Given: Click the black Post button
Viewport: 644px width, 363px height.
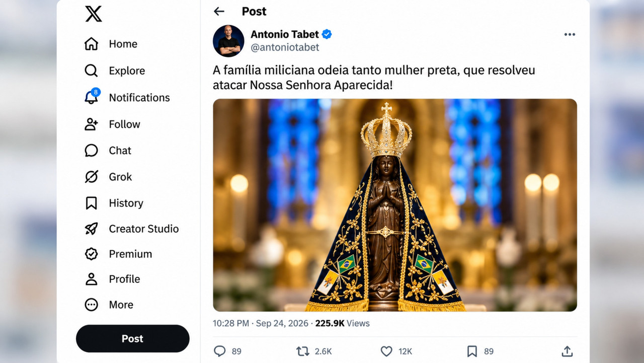Looking at the screenshot, I should click(x=133, y=339).
